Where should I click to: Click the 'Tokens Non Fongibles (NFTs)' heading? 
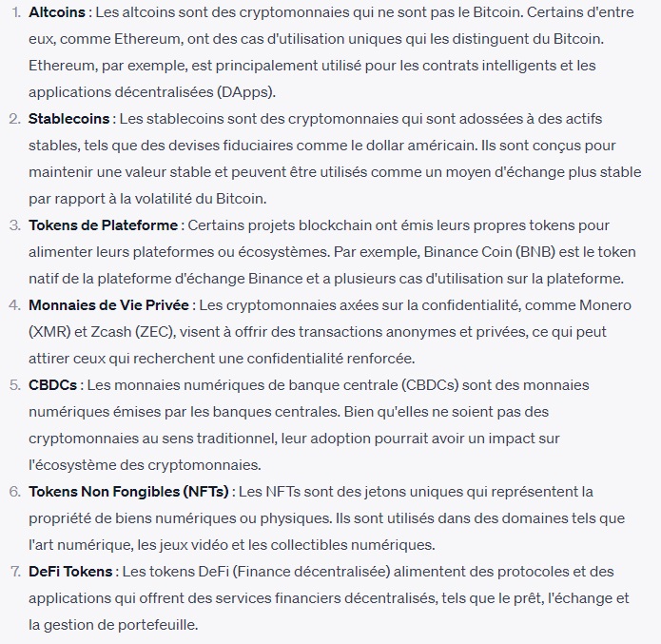pos(128,492)
